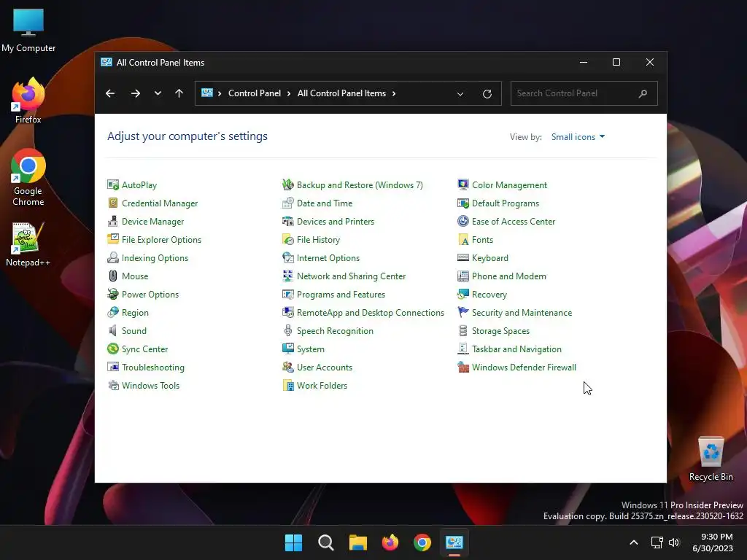Open the Network and Sharing Center link
Screen dimensions: 747x560
[351, 276]
